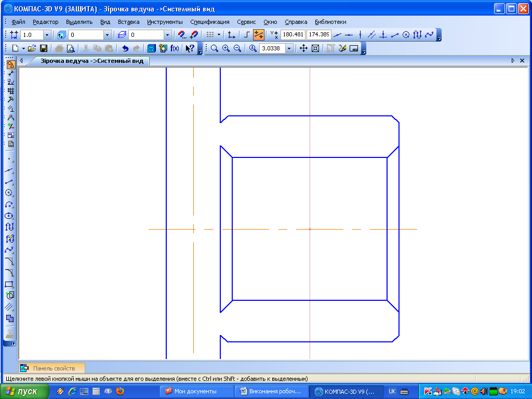
Task: Click the 180.481 coordinate field
Action: [292, 35]
